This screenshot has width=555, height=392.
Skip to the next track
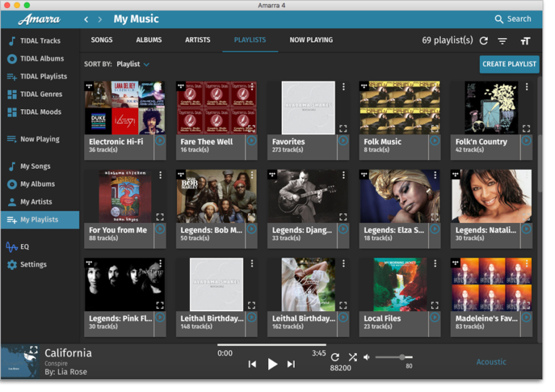point(291,364)
